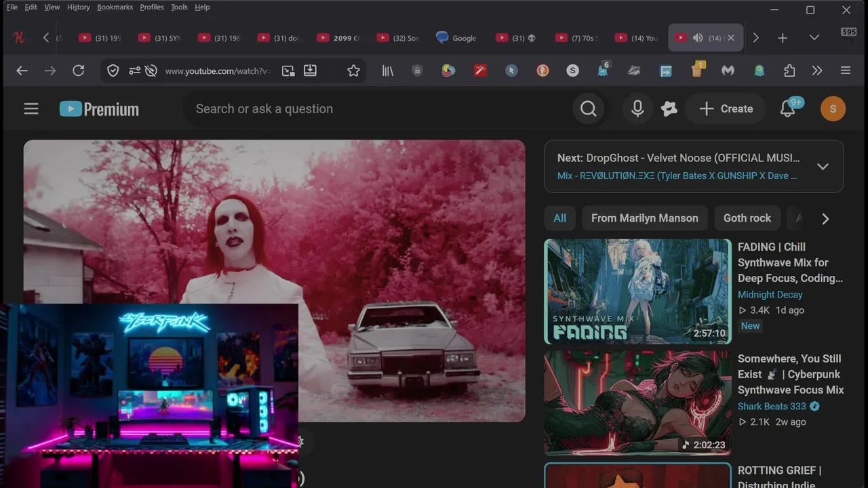Click the Create button
This screenshot has height=488, width=868.
point(726,108)
